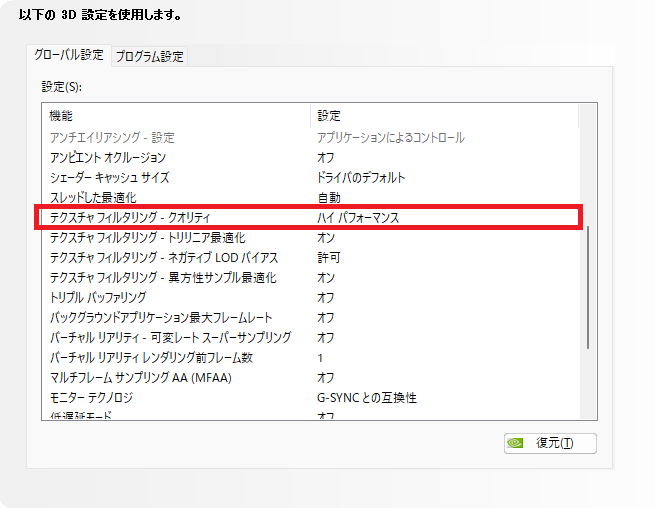Select the モニター テクノロジ row
Viewport: 655px width, 508px height.
311,398
